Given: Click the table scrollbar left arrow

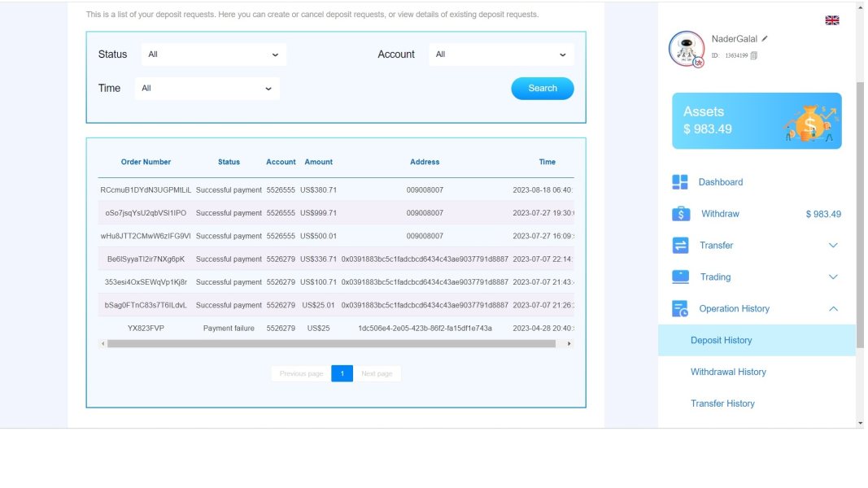Looking at the screenshot, I should tap(103, 343).
